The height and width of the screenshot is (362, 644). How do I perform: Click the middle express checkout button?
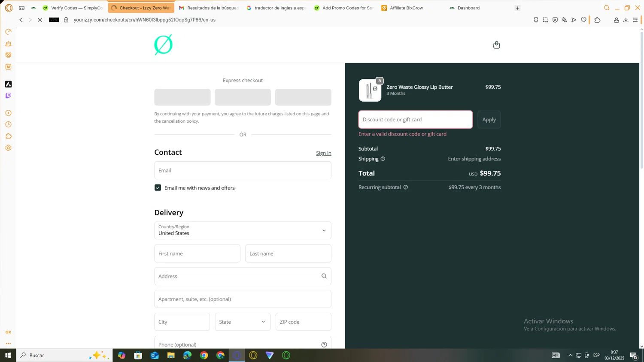pyautogui.click(x=243, y=97)
